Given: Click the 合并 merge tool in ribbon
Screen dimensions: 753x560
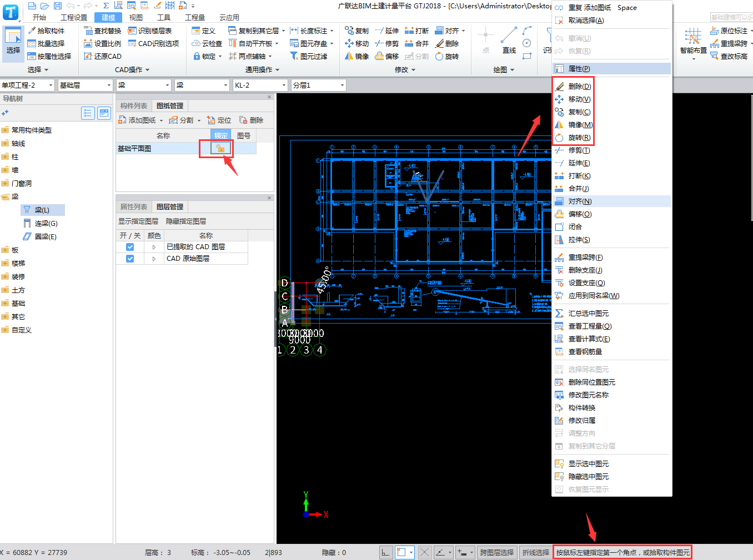Looking at the screenshot, I should click(x=416, y=43).
